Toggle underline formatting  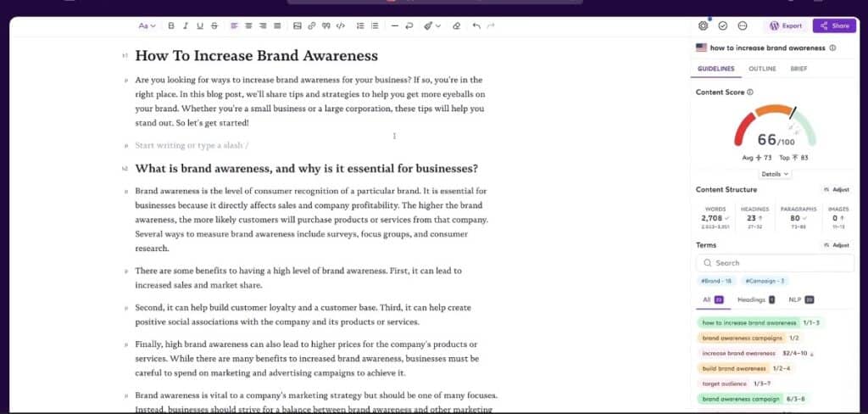click(200, 25)
